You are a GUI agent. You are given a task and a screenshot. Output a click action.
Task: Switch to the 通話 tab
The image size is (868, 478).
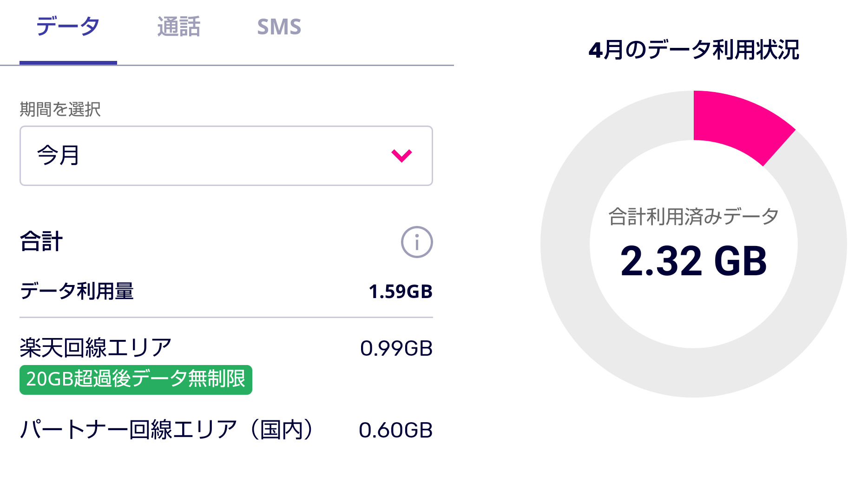coord(178,27)
